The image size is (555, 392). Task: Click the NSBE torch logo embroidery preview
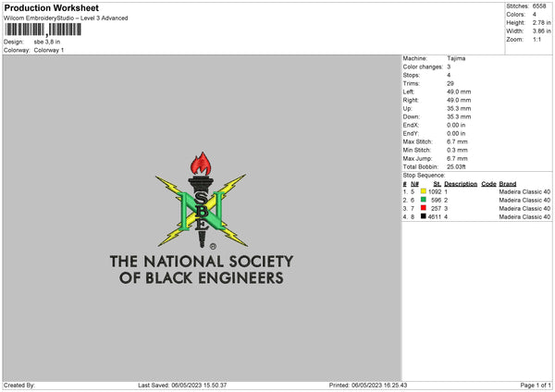click(x=202, y=200)
